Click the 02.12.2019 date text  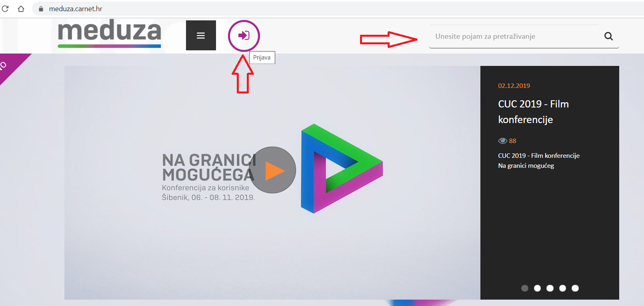click(x=514, y=85)
